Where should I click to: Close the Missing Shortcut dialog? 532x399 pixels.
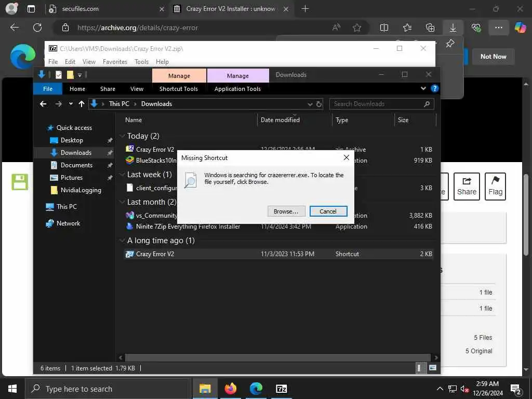pyautogui.click(x=346, y=157)
